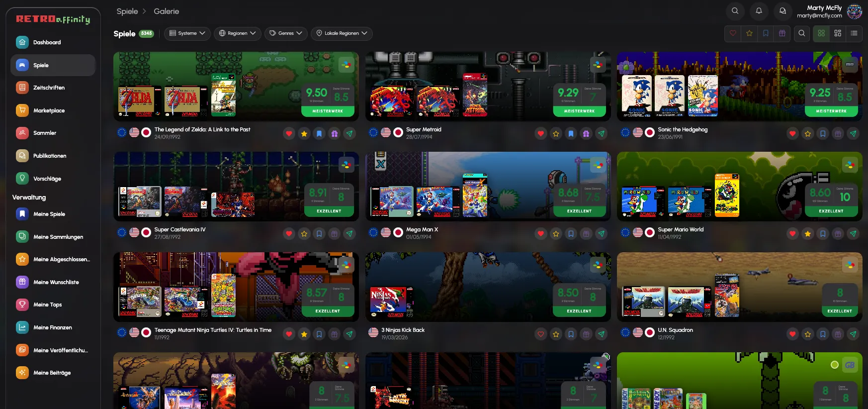Image resolution: width=868 pixels, height=409 pixels.
Task: Open Meine Beiträge page
Action: click(x=53, y=373)
